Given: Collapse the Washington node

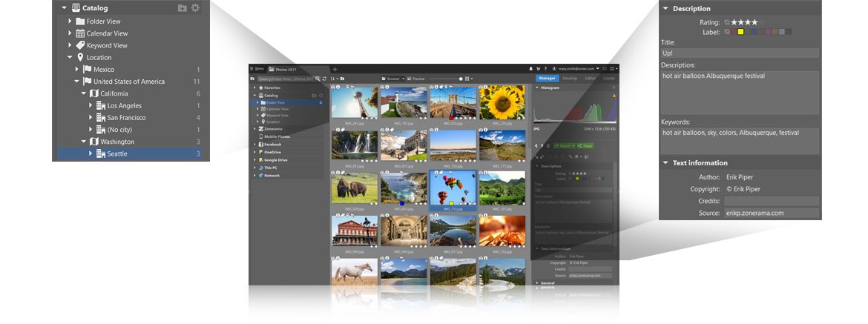Looking at the screenshot, I should tap(84, 142).
